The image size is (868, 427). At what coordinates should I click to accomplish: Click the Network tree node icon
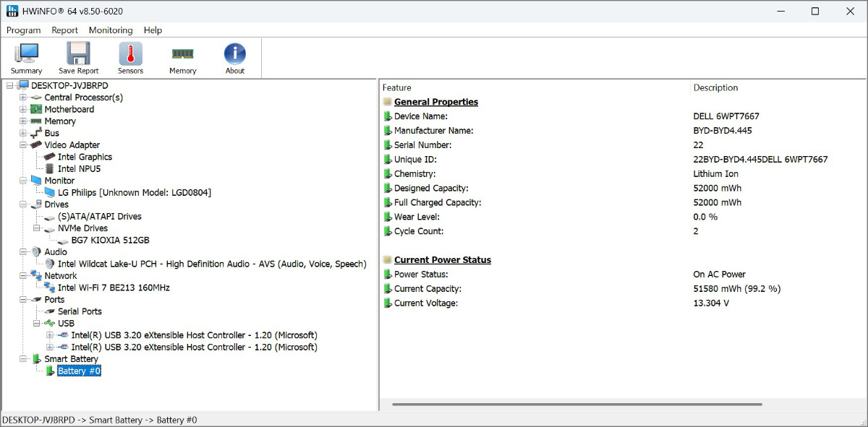[x=36, y=275]
